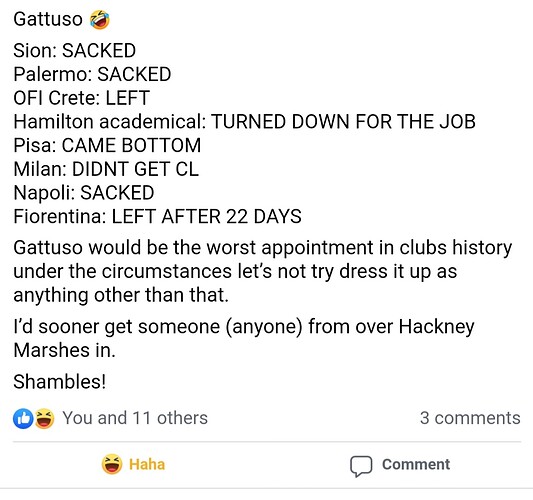
Task: Click the 'OFI Crete: LEFT' line
Action: tap(82, 98)
